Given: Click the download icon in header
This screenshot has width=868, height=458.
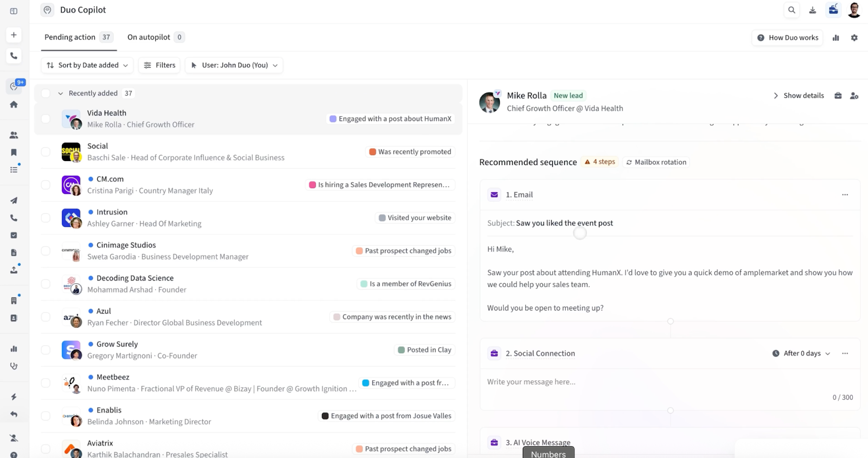Looking at the screenshot, I should (x=812, y=10).
